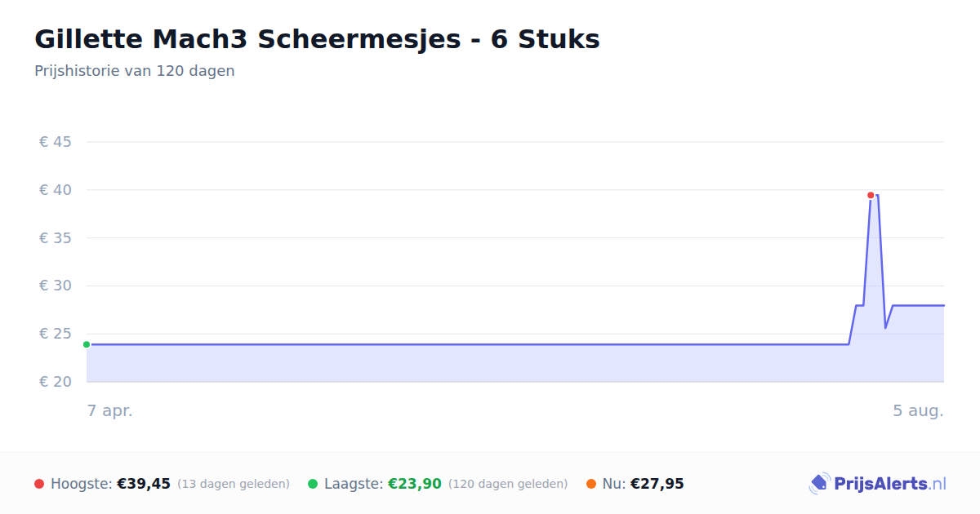
Task: Click the red Hoogste legend dot
Action: 39,484
